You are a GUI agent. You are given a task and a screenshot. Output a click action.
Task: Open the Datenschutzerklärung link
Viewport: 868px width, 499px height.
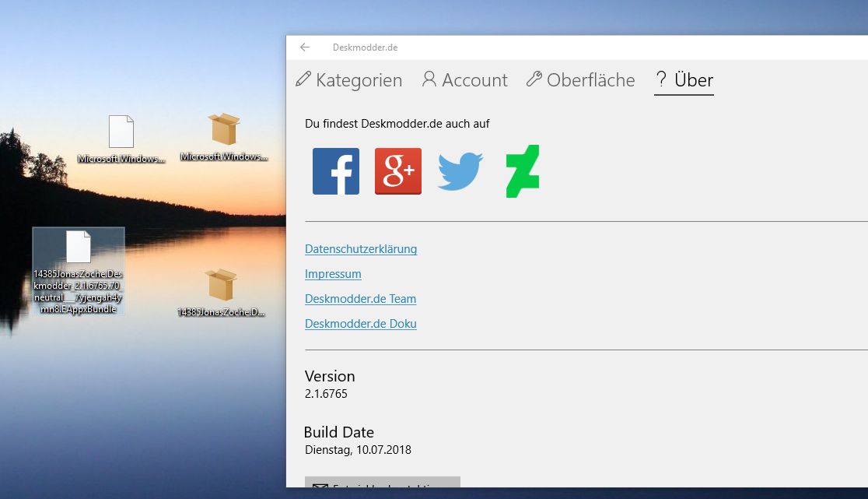[x=361, y=249]
